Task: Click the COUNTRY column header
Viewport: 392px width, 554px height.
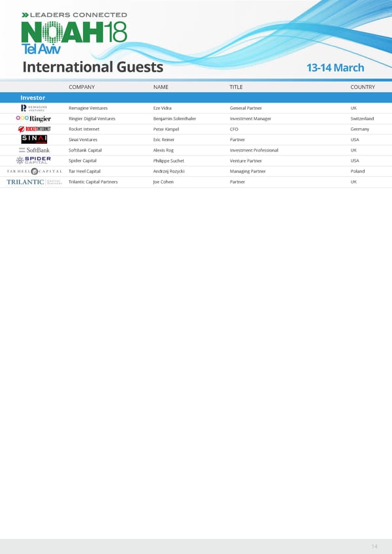Action: point(362,87)
